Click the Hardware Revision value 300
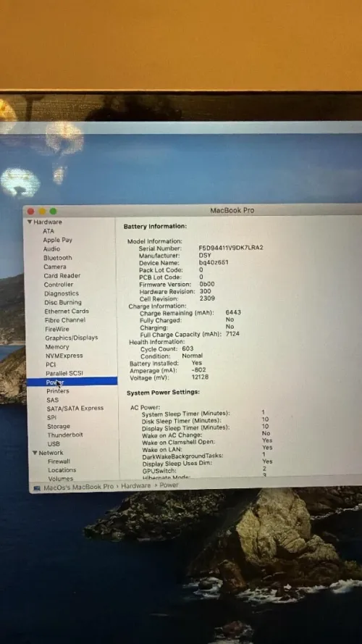362x644 pixels. 205,291
